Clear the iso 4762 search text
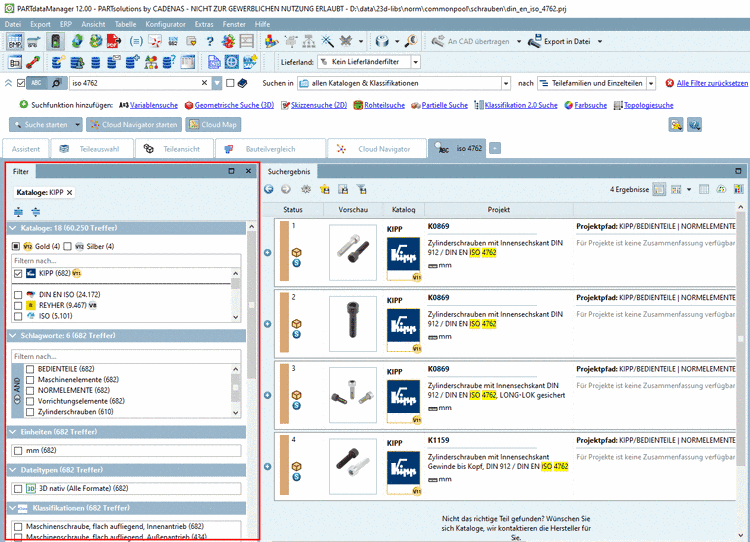 coord(204,83)
